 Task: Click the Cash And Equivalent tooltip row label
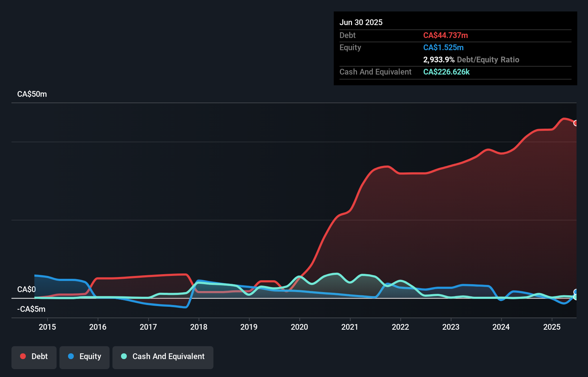pos(375,72)
